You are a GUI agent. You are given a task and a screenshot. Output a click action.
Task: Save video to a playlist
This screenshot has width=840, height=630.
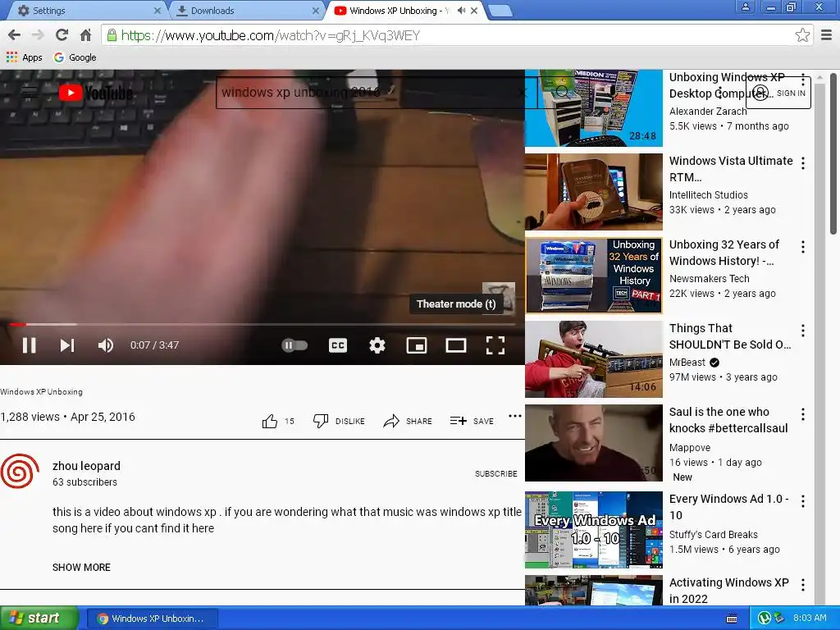tap(472, 421)
